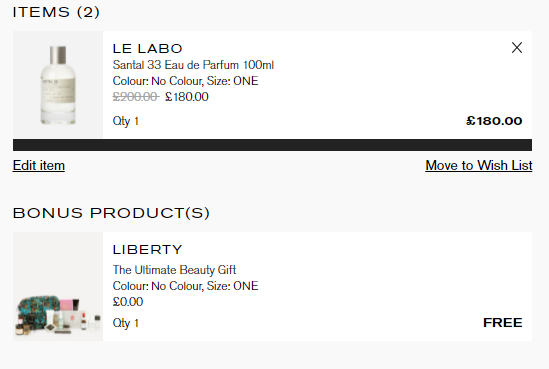Click Qty 1 on the Le Labo item
The height and width of the screenshot is (369, 549).
126,121
